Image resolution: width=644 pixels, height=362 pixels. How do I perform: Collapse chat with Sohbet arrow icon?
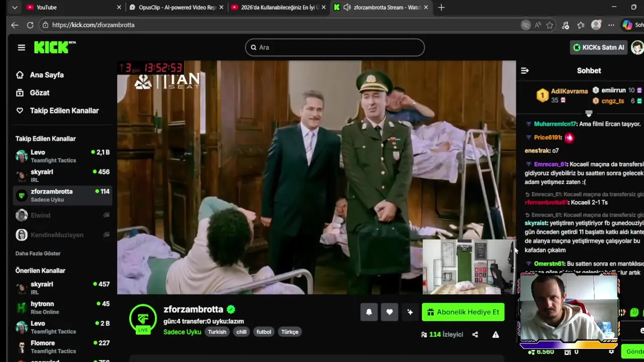click(x=525, y=70)
